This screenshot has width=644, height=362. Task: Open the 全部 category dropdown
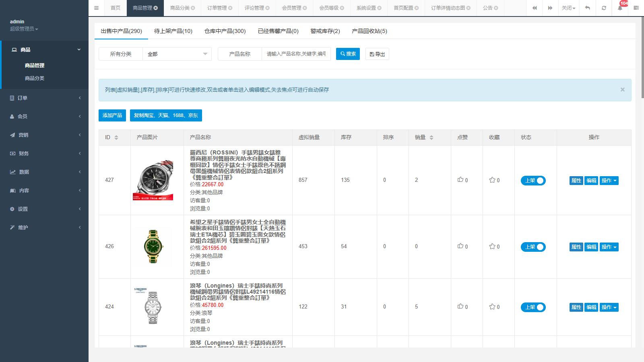177,54
